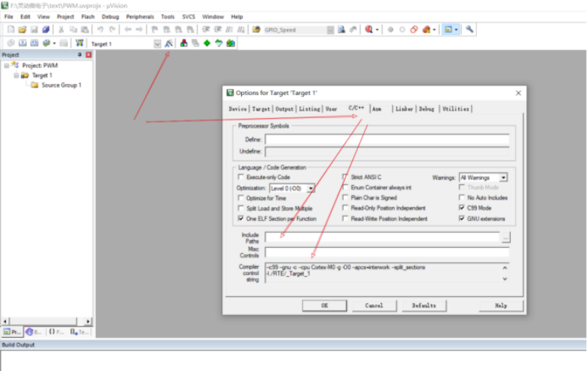The width and height of the screenshot is (588, 371).
Task: Click the Define input field
Action: (x=386, y=140)
